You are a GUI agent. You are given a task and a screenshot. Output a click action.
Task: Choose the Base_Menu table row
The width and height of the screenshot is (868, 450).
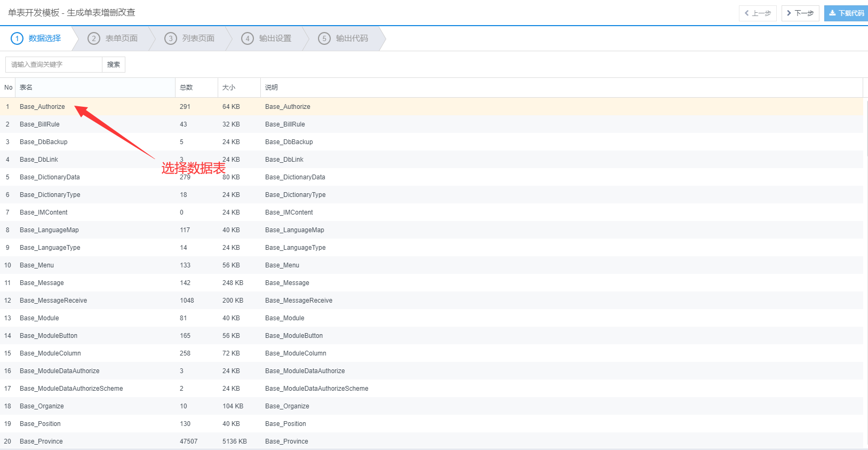pos(37,265)
